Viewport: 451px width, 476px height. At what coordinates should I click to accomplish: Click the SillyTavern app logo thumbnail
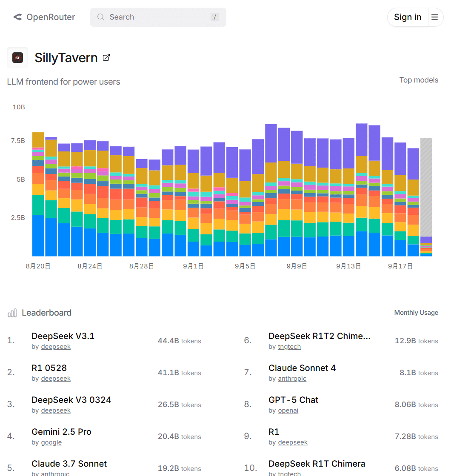(17, 57)
